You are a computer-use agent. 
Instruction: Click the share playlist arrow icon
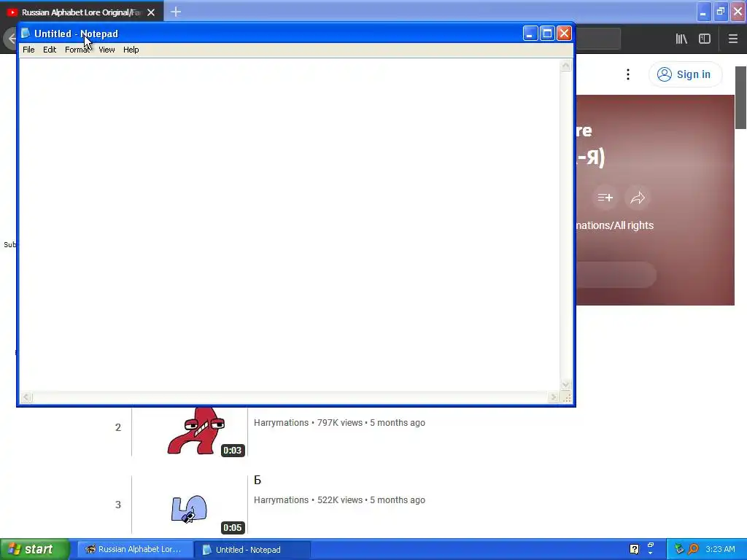pos(638,197)
